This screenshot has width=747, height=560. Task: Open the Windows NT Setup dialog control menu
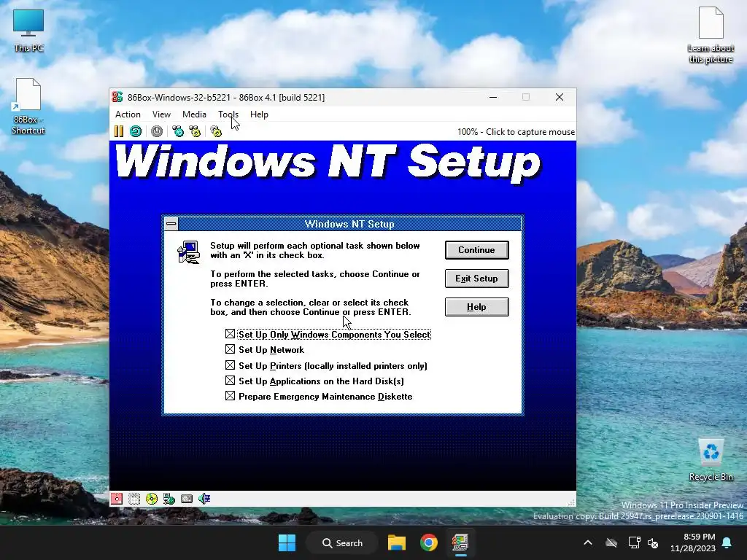tap(171, 224)
